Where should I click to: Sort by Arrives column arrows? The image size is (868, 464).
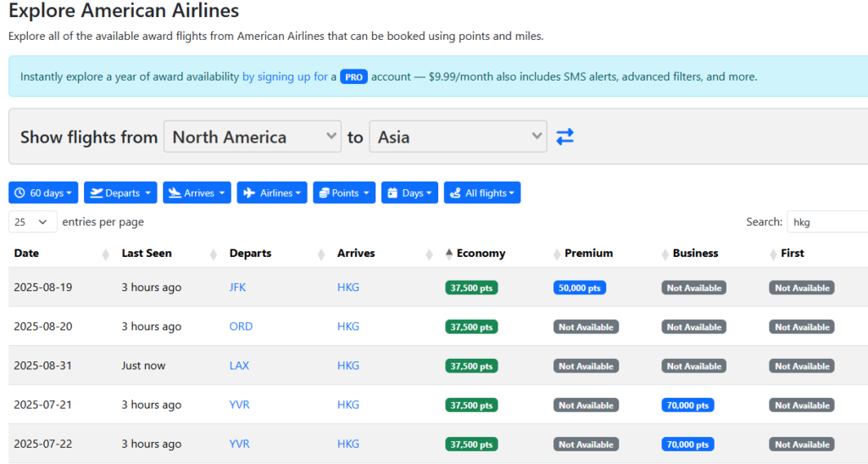coord(429,254)
